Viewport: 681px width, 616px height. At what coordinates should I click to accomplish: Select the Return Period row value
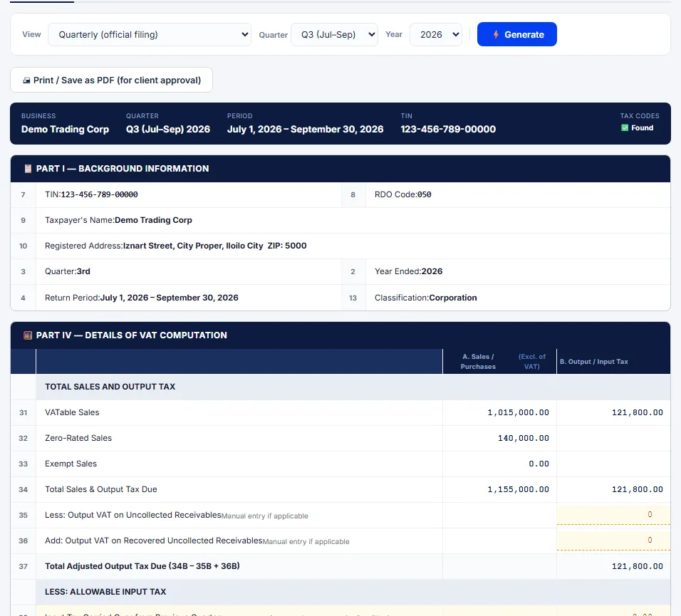click(x=170, y=298)
